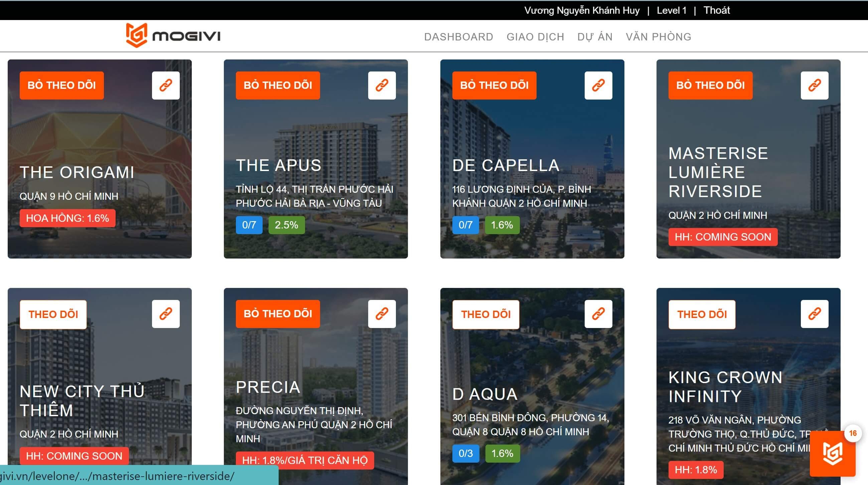
Task: Click link icon on D Aqua card
Action: (x=598, y=314)
